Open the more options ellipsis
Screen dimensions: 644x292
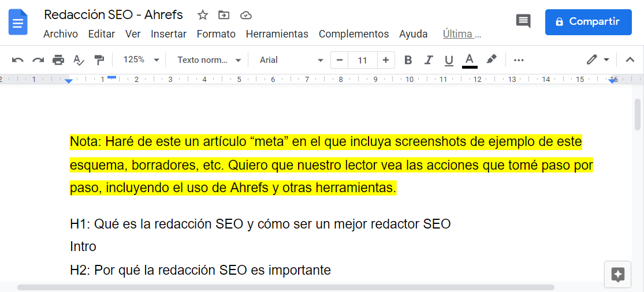point(519,60)
